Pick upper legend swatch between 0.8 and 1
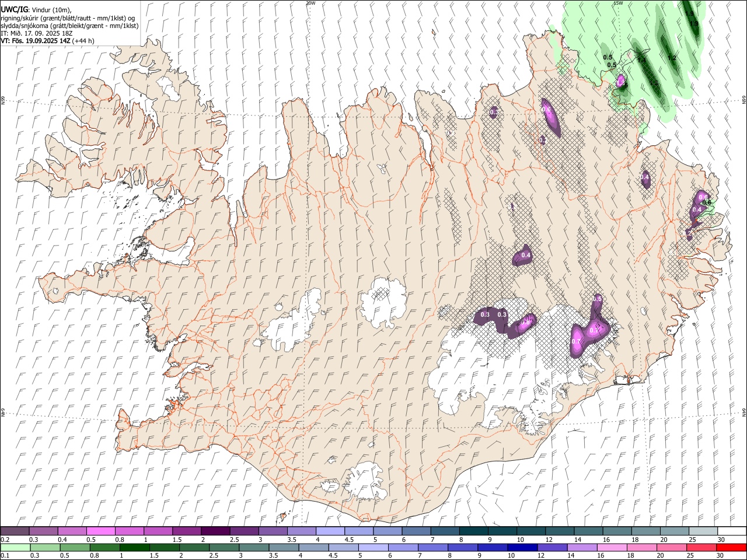The height and width of the screenshot is (560, 747). click(x=130, y=531)
